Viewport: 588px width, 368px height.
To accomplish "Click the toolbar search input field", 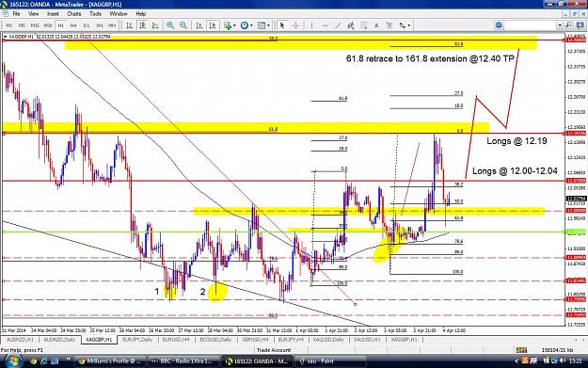I will click(x=531, y=25).
